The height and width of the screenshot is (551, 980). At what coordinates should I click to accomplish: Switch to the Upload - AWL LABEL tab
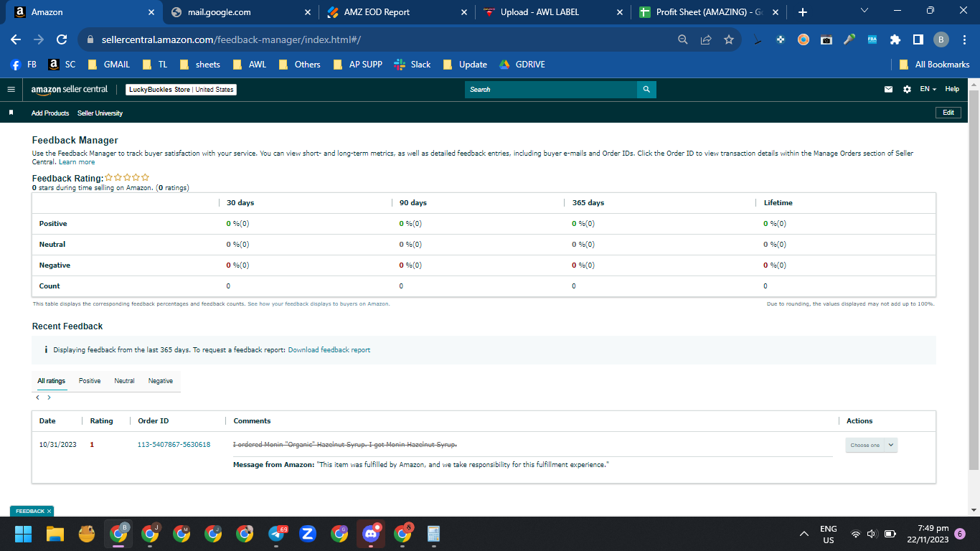point(553,12)
